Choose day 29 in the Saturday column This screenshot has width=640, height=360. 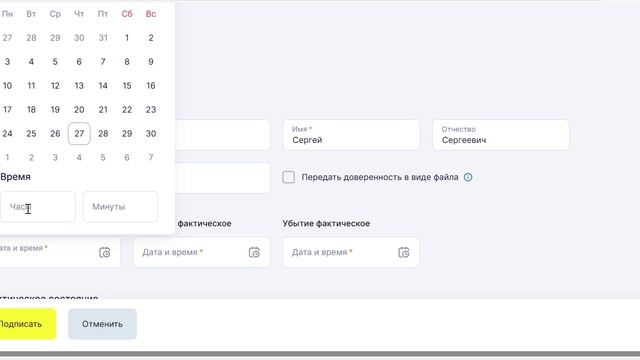(x=127, y=133)
